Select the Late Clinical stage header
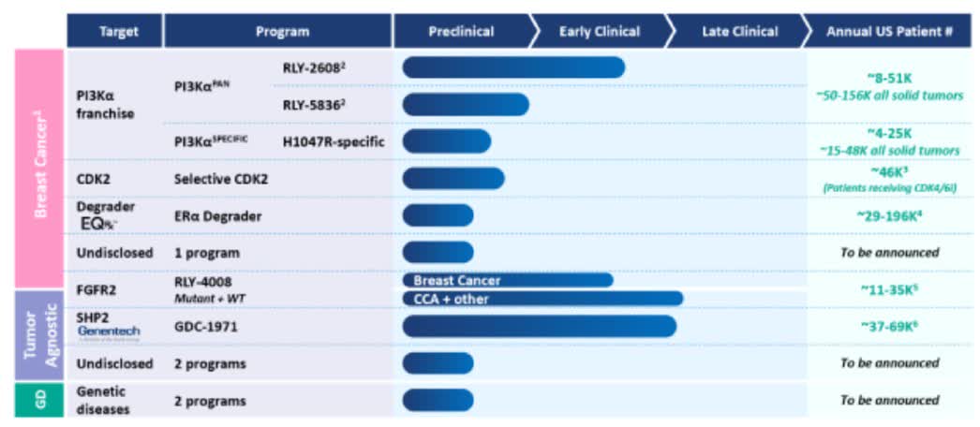This screenshot has width=980, height=427. (x=739, y=32)
